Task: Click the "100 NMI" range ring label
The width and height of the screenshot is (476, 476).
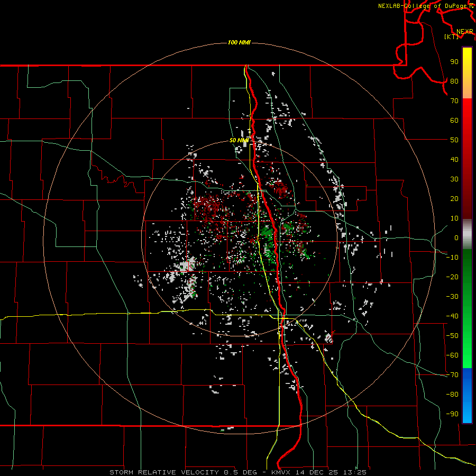Action: 239,42
